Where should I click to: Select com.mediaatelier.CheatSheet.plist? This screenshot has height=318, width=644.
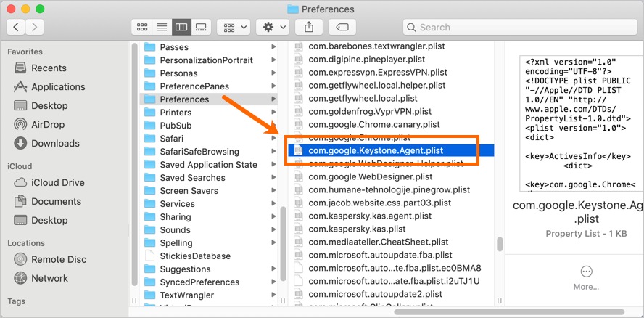(x=391, y=242)
